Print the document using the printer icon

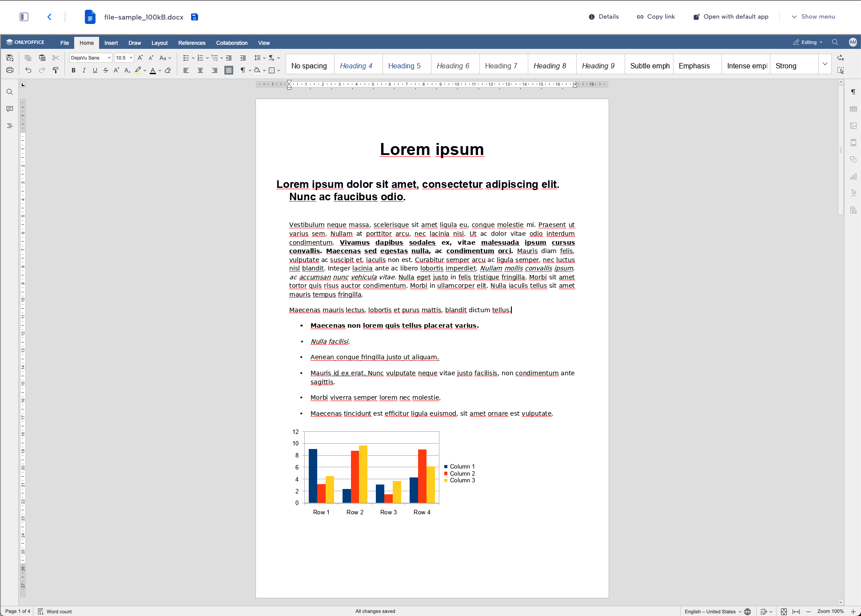click(x=10, y=70)
